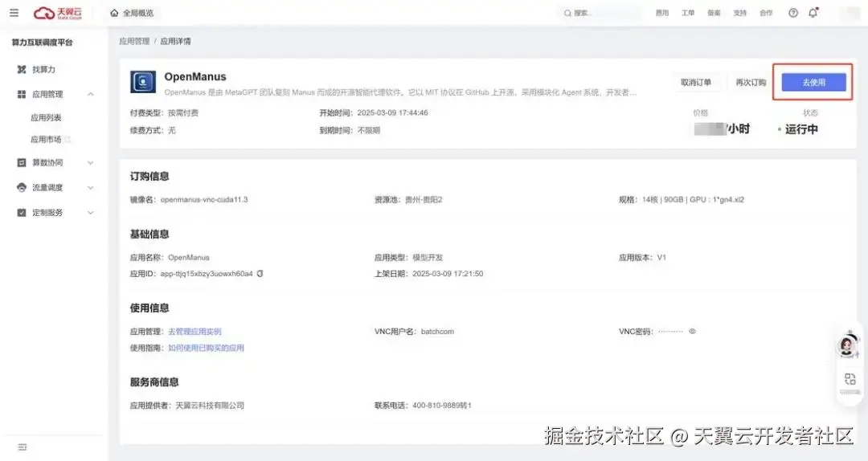Click the VNC username batchcom

point(437,332)
